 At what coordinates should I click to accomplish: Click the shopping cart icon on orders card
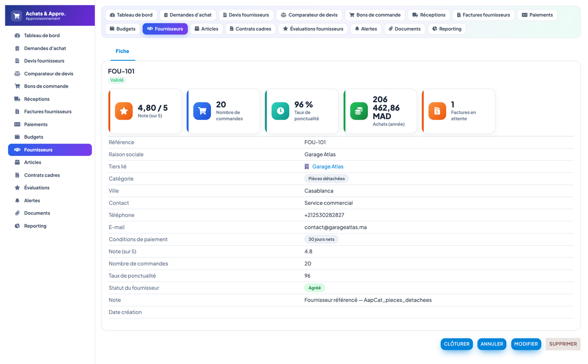(x=202, y=111)
